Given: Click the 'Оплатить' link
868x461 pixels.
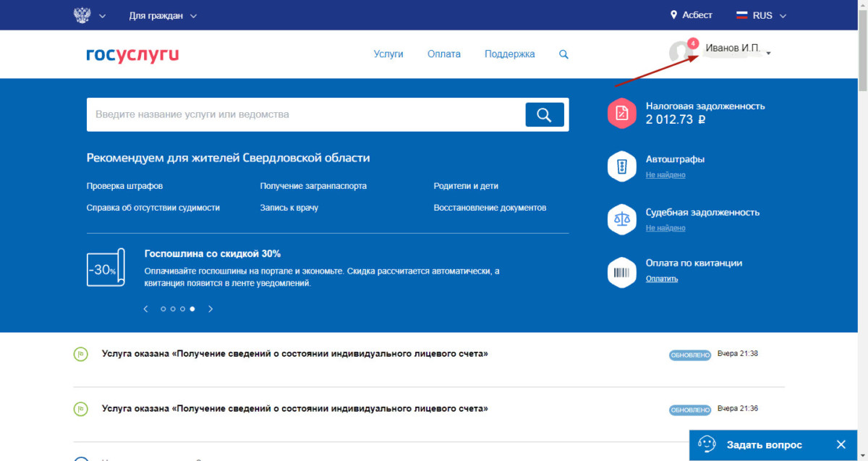Looking at the screenshot, I should pos(662,279).
